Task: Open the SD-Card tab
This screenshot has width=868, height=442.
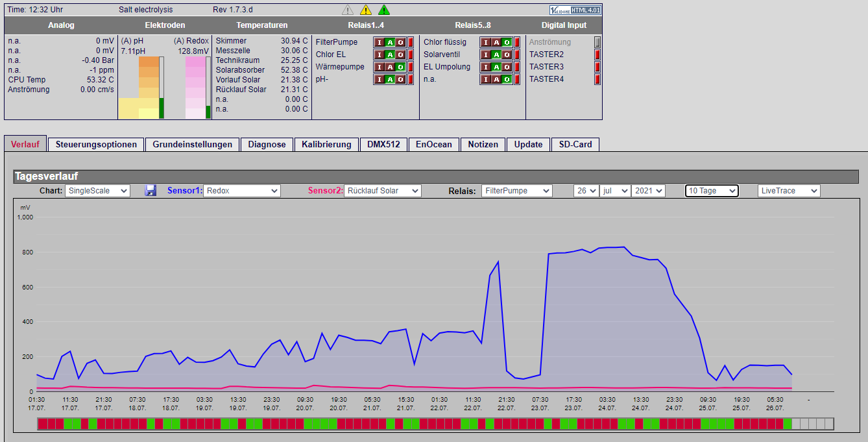Action: (x=575, y=145)
